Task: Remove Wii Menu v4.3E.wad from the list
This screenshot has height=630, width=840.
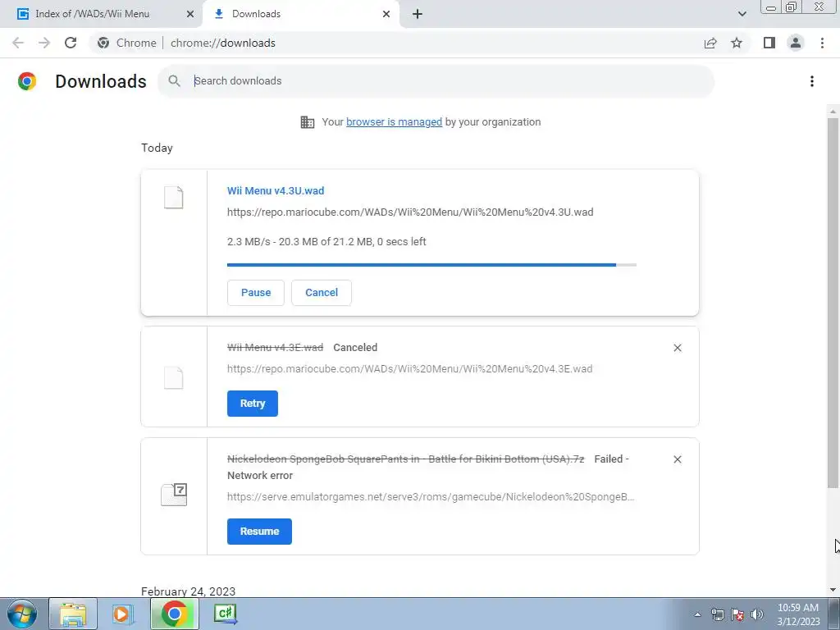Action: 678,348
